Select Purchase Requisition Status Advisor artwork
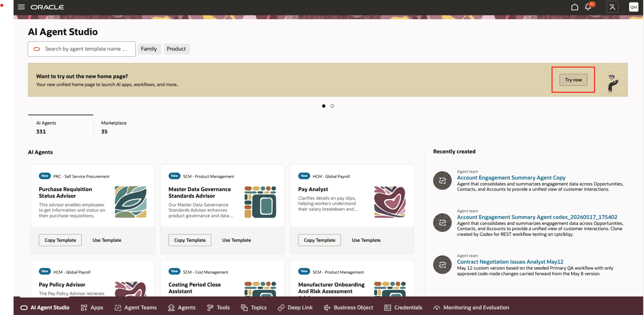This screenshot has width=644, height=315. (x=131, y=202)
